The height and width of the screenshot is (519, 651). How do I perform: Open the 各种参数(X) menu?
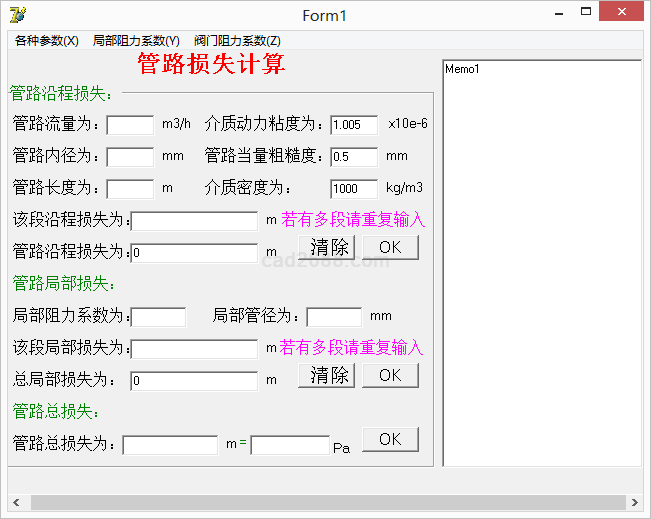[46, 41]
